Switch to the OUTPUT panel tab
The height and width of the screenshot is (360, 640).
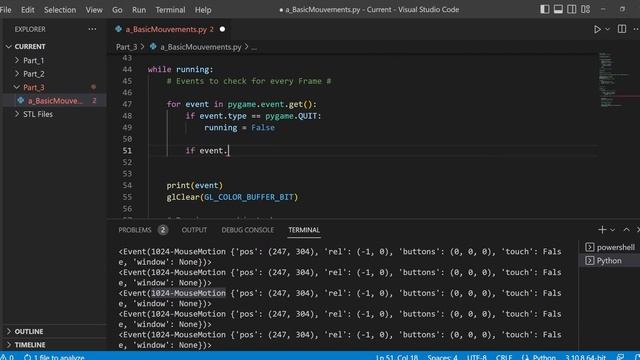[194, 230]
